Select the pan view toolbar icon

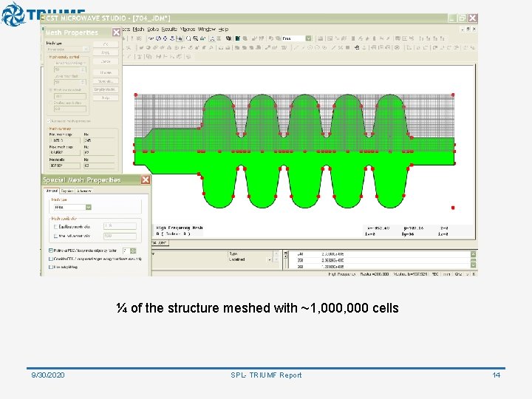click(166, 38)
